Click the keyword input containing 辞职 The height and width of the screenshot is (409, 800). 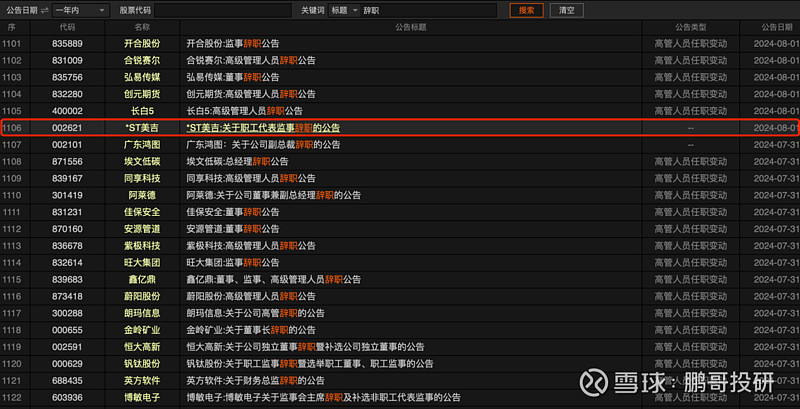tap(429, 10)
